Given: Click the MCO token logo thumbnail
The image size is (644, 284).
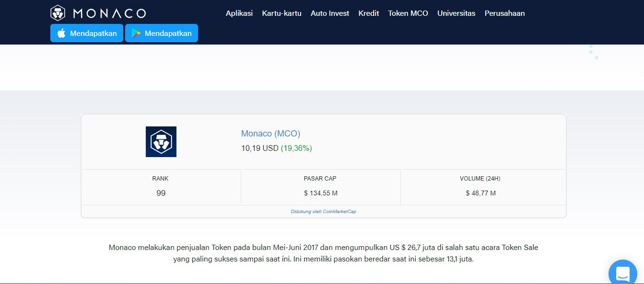Looking at the screenshot, I should (161, 142).
